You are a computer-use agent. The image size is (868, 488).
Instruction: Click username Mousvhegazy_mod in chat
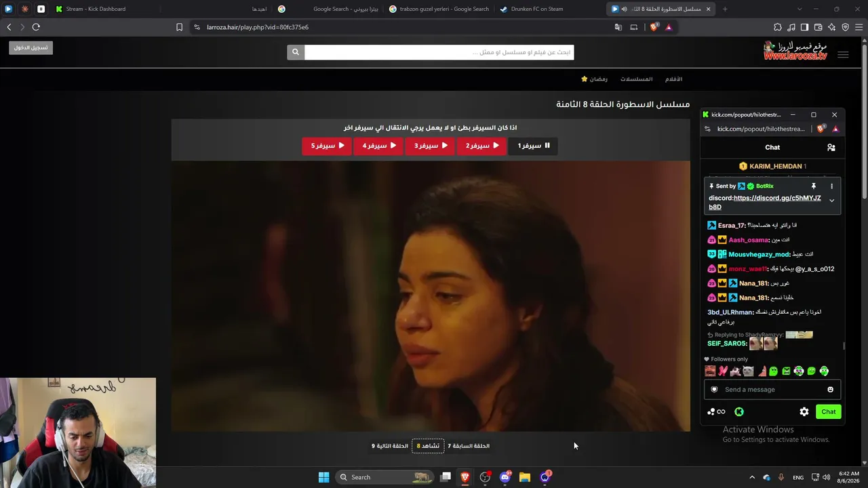click(759, 254)
